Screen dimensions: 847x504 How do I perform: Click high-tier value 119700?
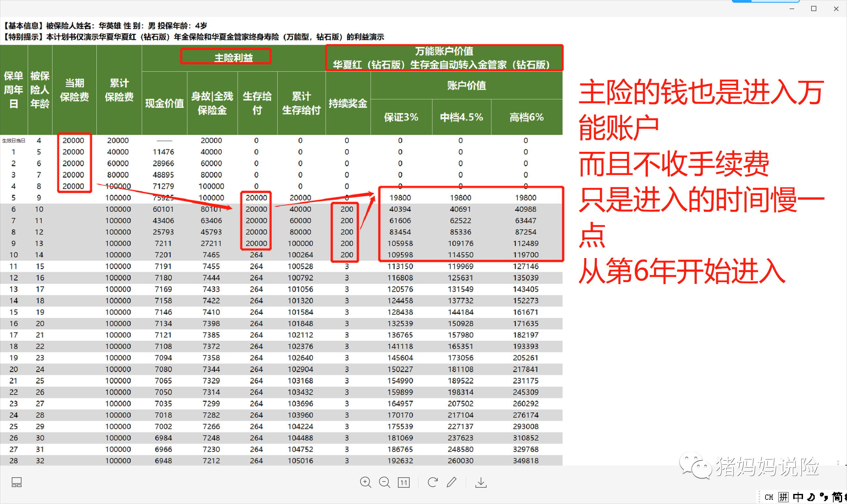[526, 255]
